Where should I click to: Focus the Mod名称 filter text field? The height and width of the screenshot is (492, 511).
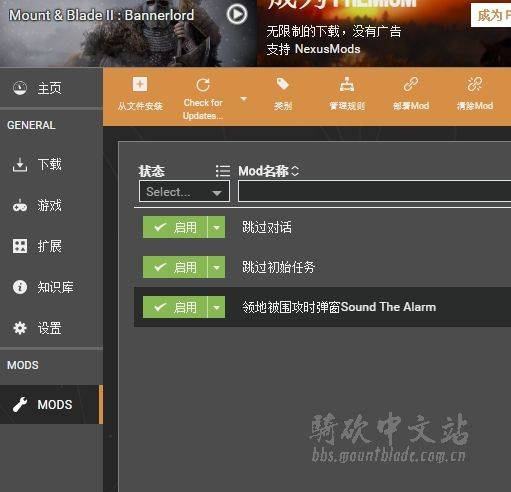click(x=375, y=191)
